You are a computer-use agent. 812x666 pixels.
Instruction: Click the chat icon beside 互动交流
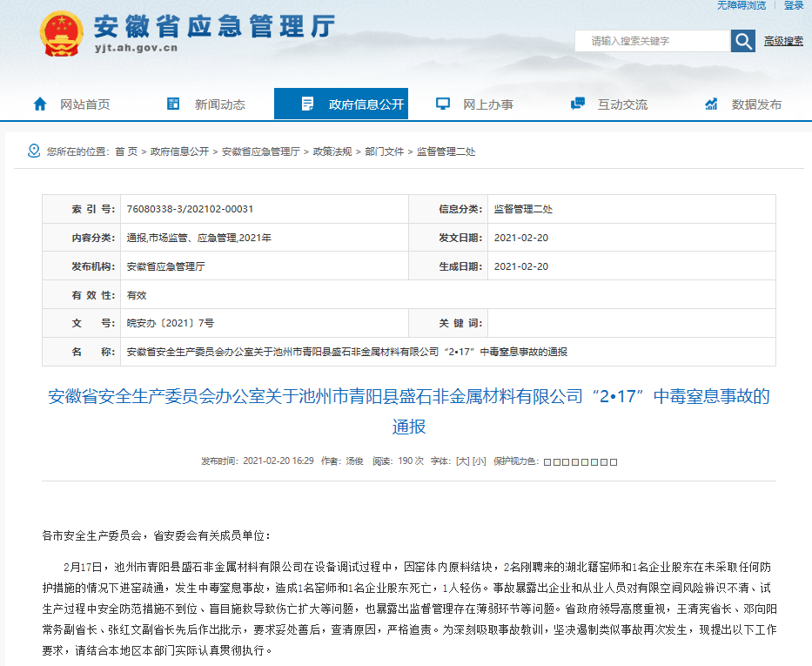577,104
